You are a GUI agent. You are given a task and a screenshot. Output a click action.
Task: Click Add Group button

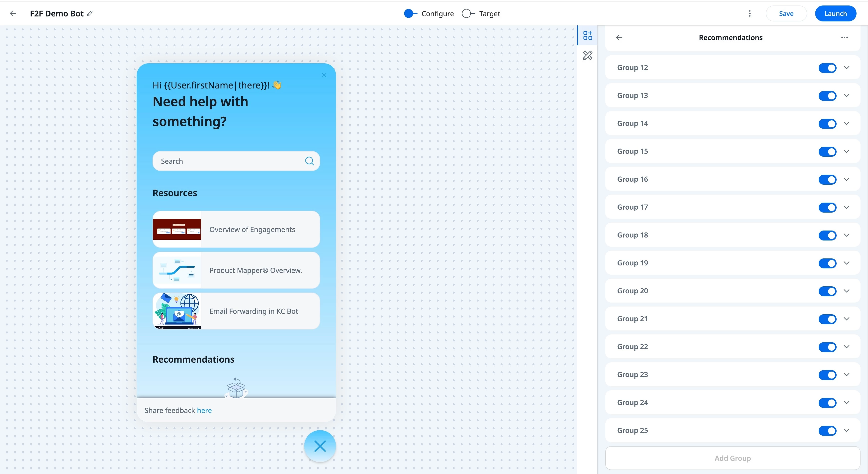coord(733,458)
